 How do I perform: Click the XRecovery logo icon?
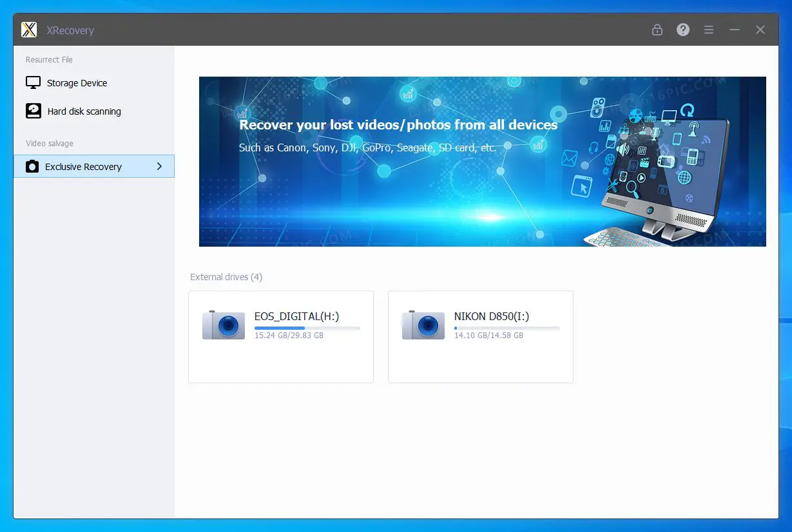point(29,30)
